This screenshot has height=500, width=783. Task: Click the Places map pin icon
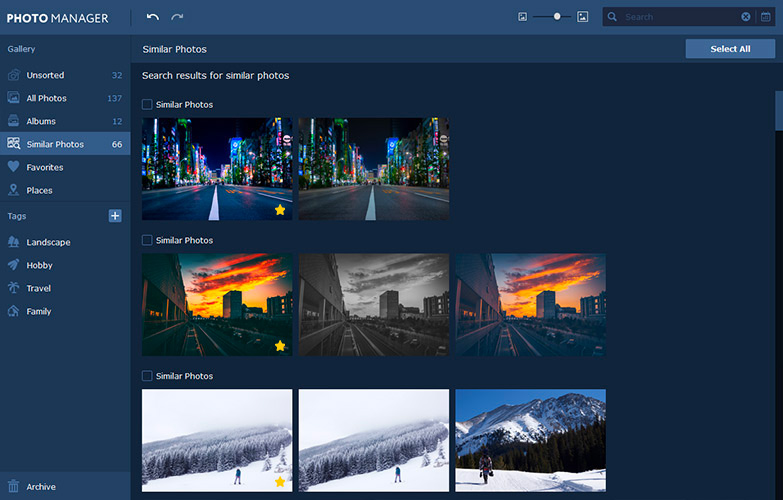pos(13,190)
